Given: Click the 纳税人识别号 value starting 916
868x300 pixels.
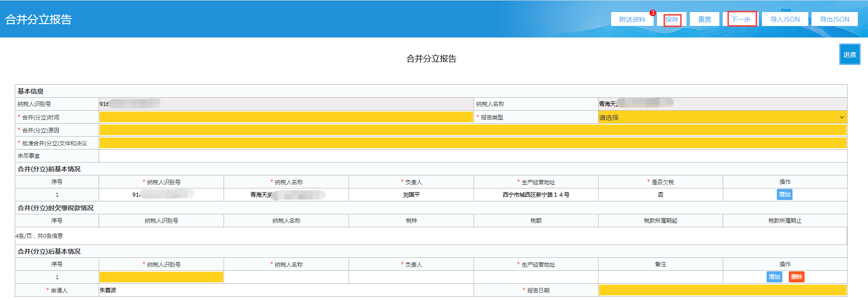Looking at the screenshot, I should [x=286, y=104].
